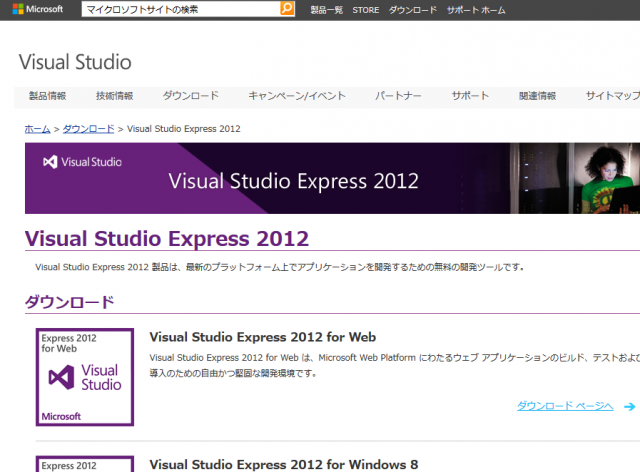Click the Visual Studio site title
The height and width of the screenshot is (472, 640).
(75, 62)
